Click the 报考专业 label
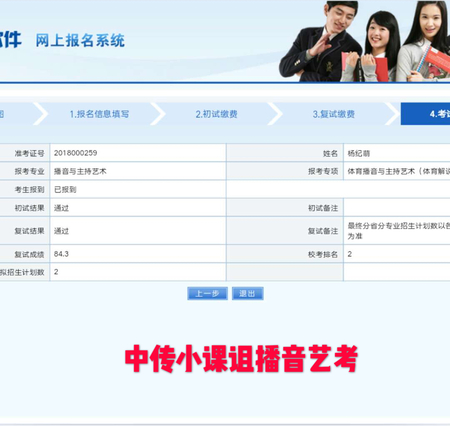Screen dimensions: 450x426 coord(29,171)
